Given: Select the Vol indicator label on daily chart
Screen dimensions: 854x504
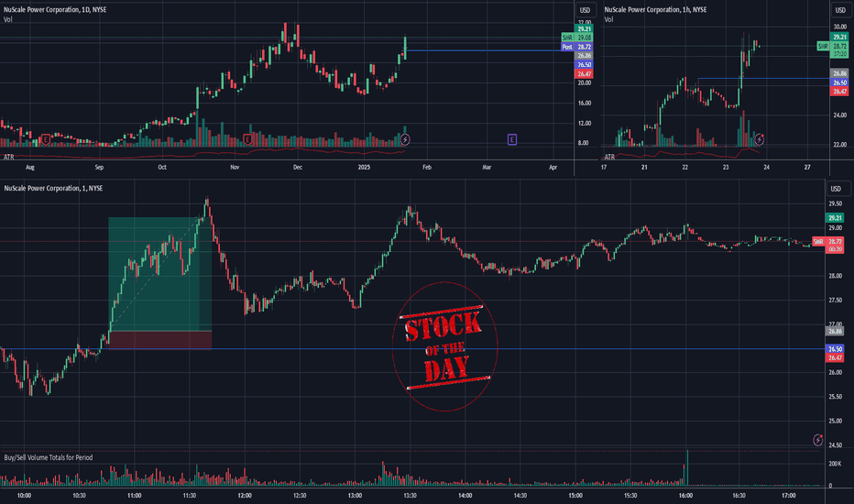Looking at the screenshot, I should 7,19.
